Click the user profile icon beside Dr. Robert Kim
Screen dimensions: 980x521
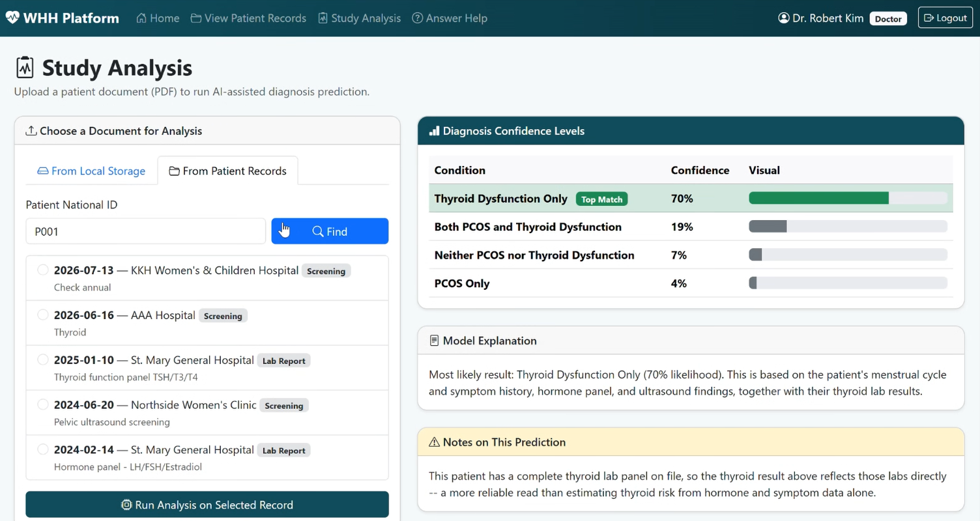pyautogui.click(x=784, y=18)
